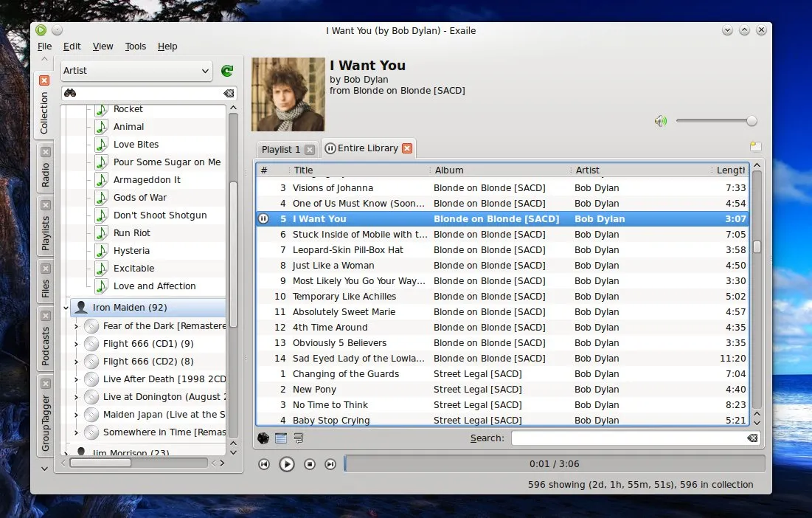
Task: Collapse the Iron Maiden artist node
Action: [66, 308]
